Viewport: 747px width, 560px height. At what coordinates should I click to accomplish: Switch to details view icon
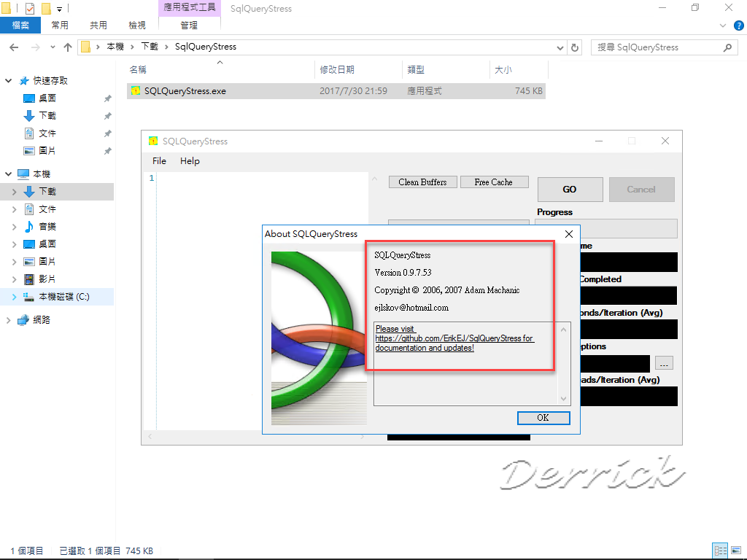tap(720, 551)
